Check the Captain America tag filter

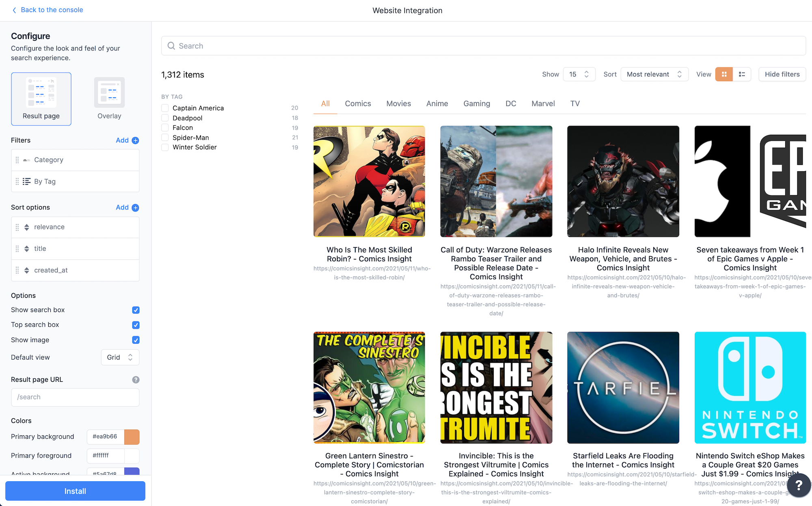coord(165,108)
